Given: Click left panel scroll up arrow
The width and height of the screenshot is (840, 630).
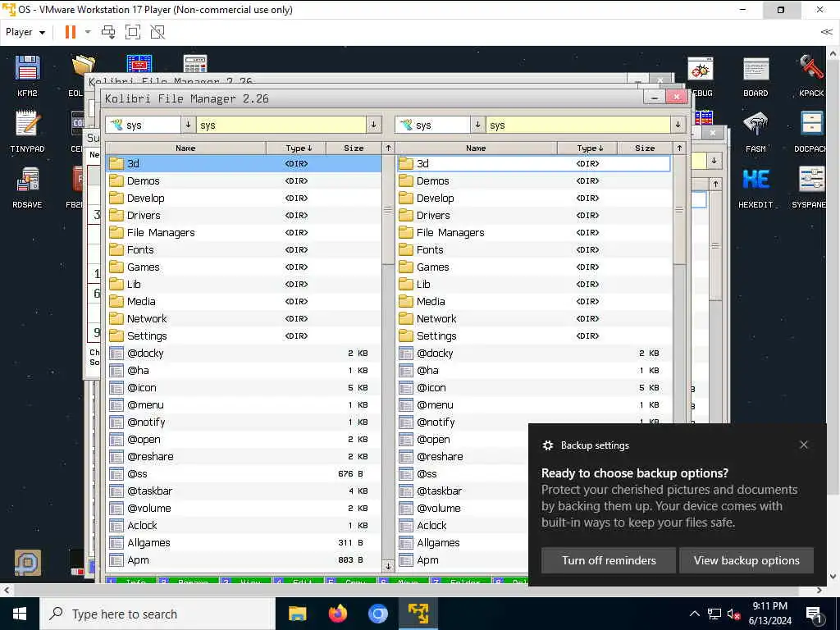Looking at the screenshot, I should point(388,148).
